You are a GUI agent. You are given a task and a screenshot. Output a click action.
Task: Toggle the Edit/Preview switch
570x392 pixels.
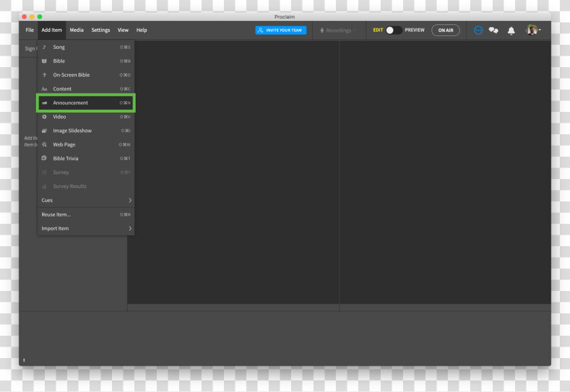[394, 30]
